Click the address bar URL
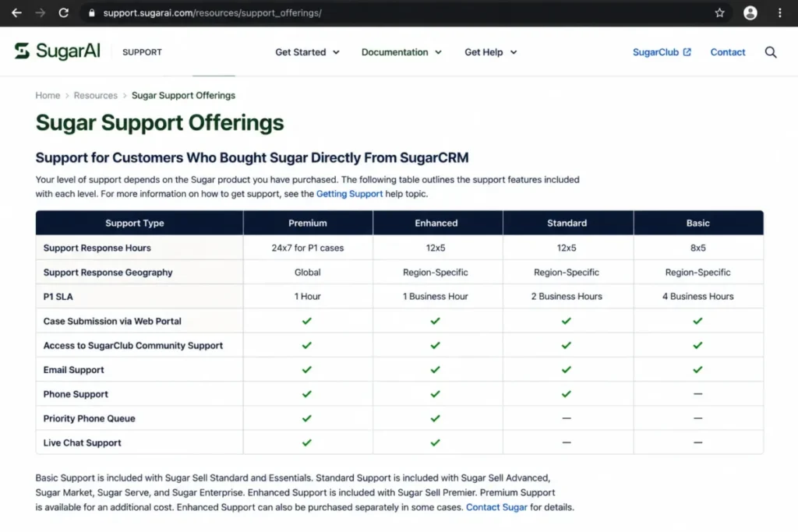This screenshot has width=798, height=532. pos(212,12)
